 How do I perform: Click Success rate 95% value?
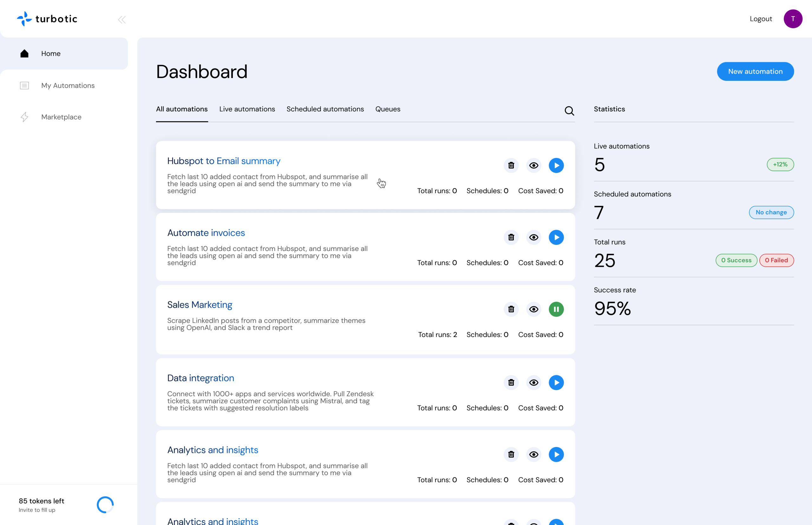612,309
